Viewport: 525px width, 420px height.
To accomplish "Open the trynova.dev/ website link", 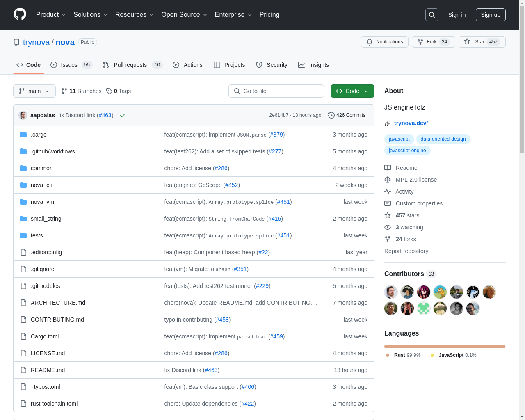I will (411, 123).
